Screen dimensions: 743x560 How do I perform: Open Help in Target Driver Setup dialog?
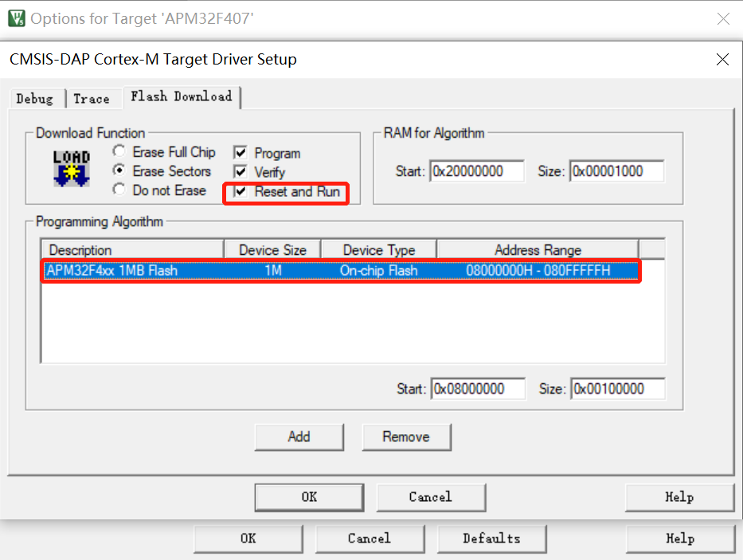coord(679,497)
